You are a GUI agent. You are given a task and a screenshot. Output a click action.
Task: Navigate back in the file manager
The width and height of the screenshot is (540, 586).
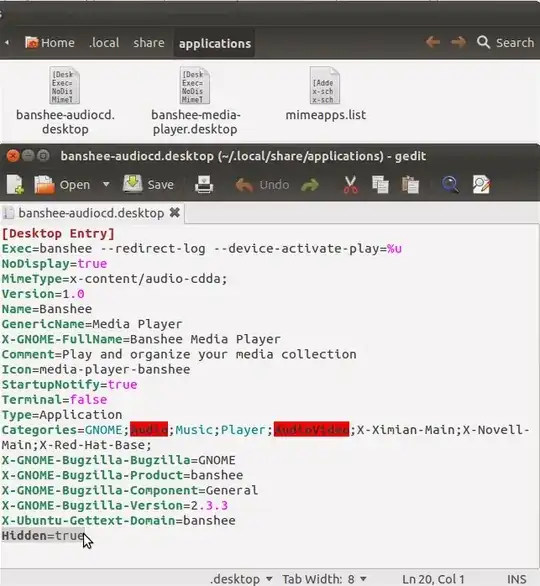pos(433,42)
